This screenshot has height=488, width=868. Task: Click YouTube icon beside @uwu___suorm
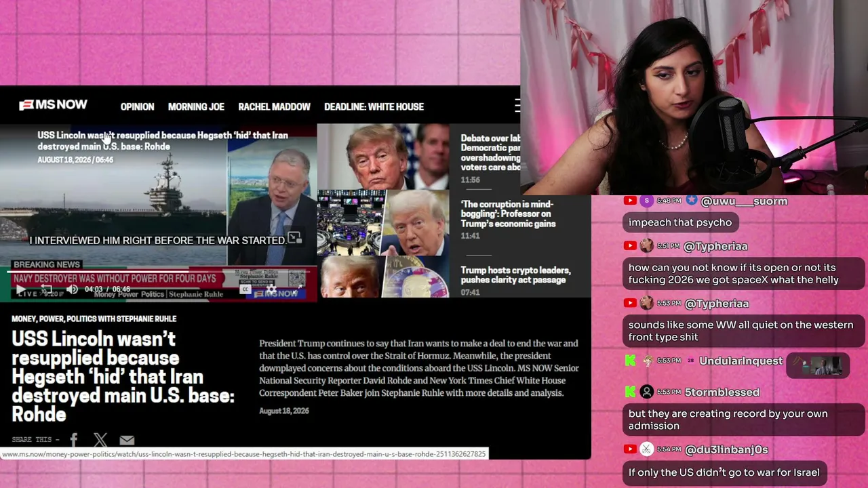point(630,201)
